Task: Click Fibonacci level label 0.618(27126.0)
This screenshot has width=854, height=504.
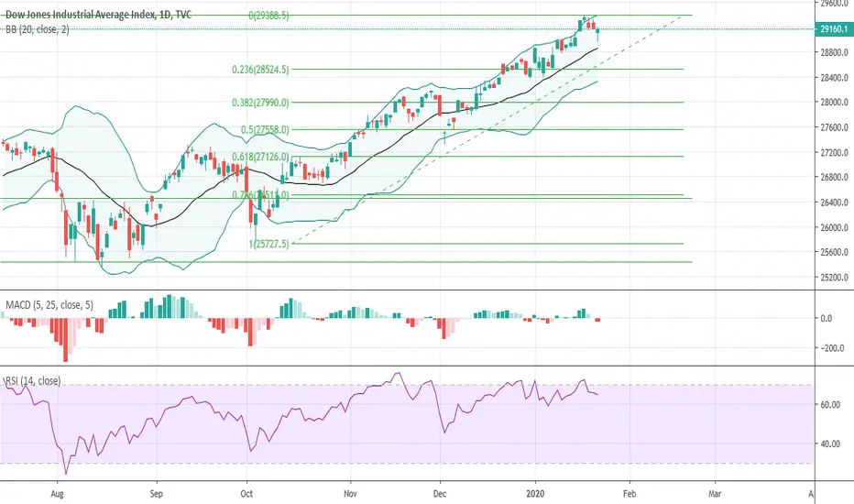Action: click(261, 157)
